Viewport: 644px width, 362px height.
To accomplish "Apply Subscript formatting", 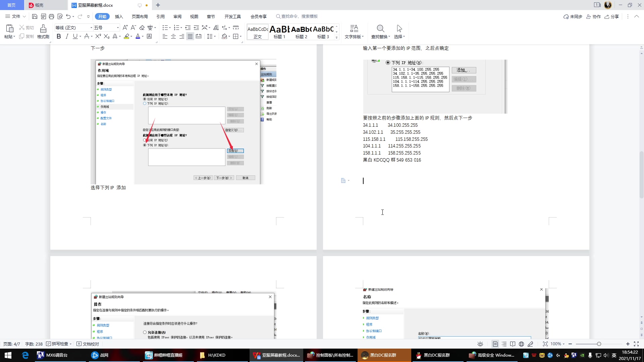I will [x=107, y=36].
